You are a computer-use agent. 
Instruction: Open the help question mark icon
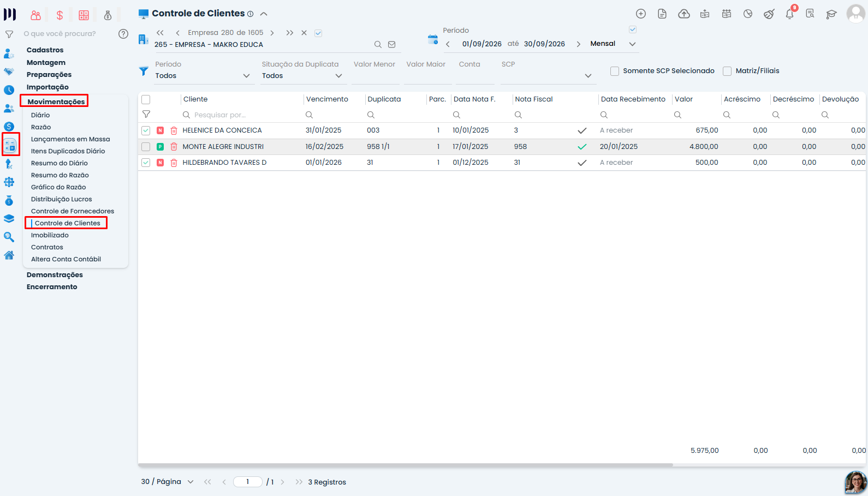pyautogui.click(x=123, y=34)
